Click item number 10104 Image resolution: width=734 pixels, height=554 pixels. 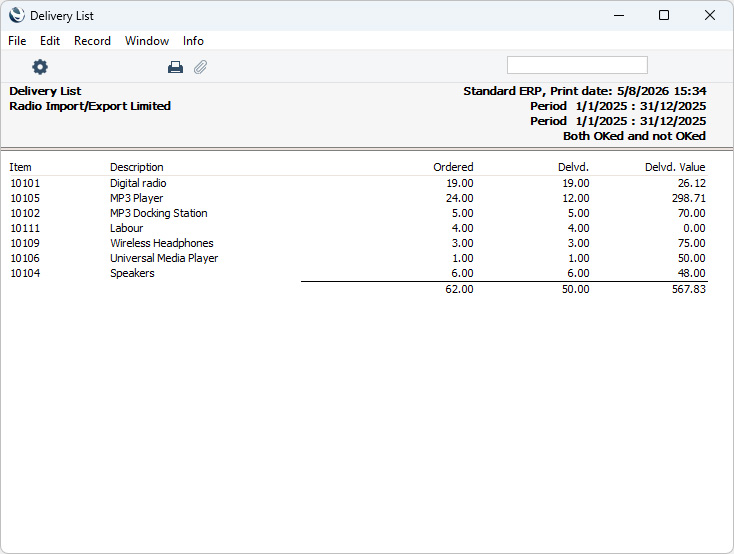point(25,273)
